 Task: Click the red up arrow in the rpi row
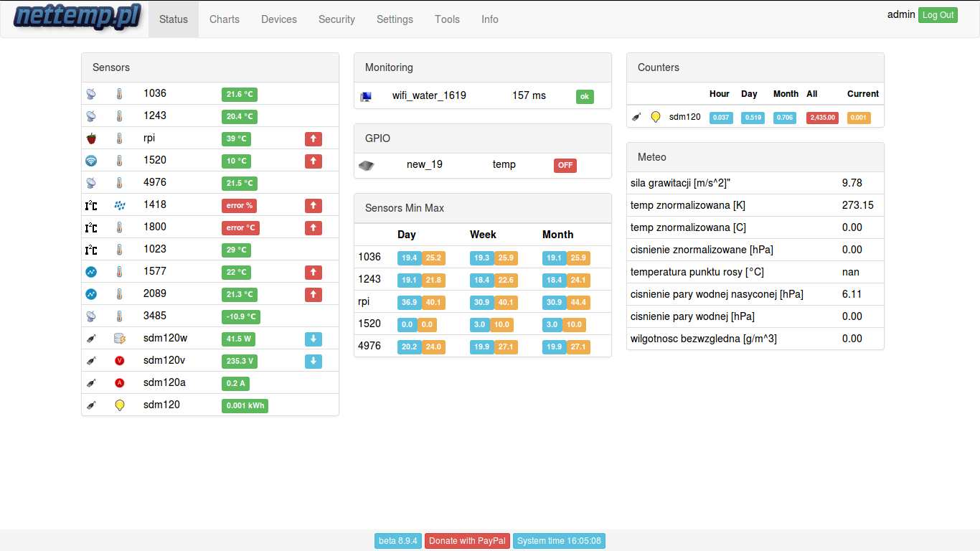coord(314,139)
